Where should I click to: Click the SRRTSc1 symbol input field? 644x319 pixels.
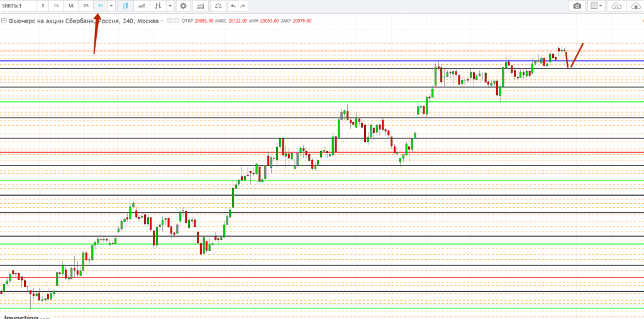[17, 6]
